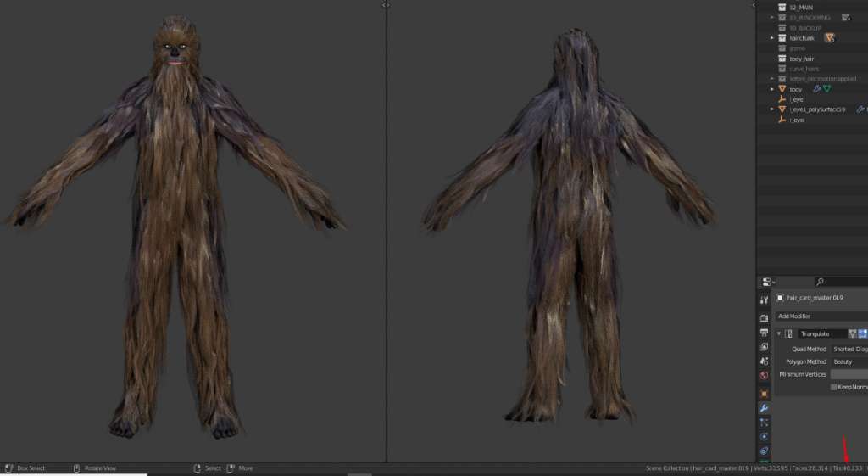Click the Triangulate modifier type icon
Viewport: 868px width, 476px height.
point(788,333)
